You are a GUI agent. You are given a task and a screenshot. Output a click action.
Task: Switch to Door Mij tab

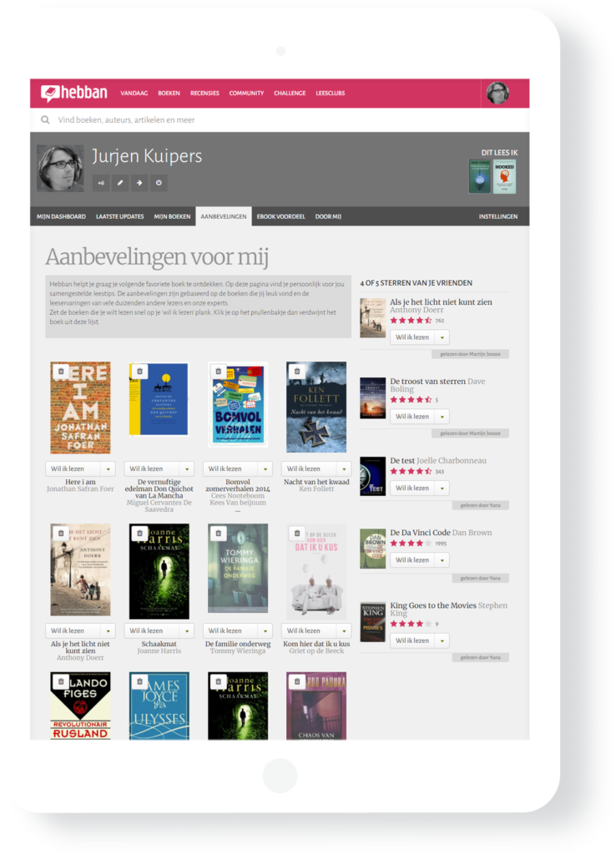click(328, 216)
